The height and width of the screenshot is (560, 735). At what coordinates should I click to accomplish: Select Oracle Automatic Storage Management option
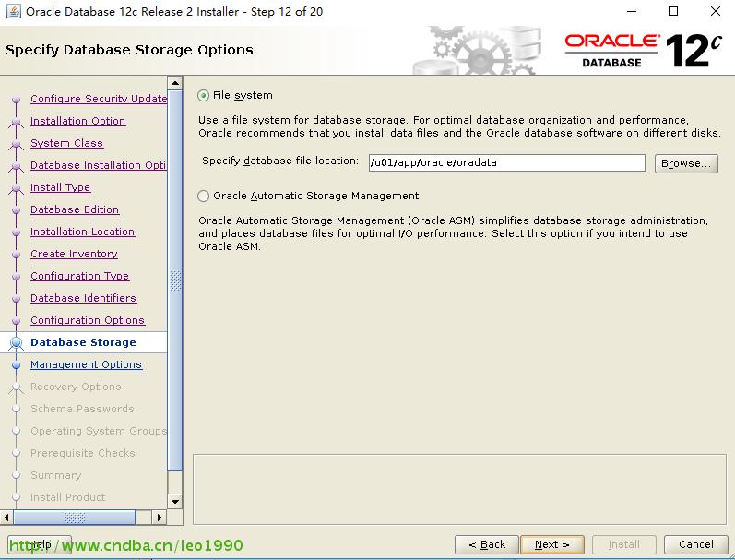coord(203,197)
